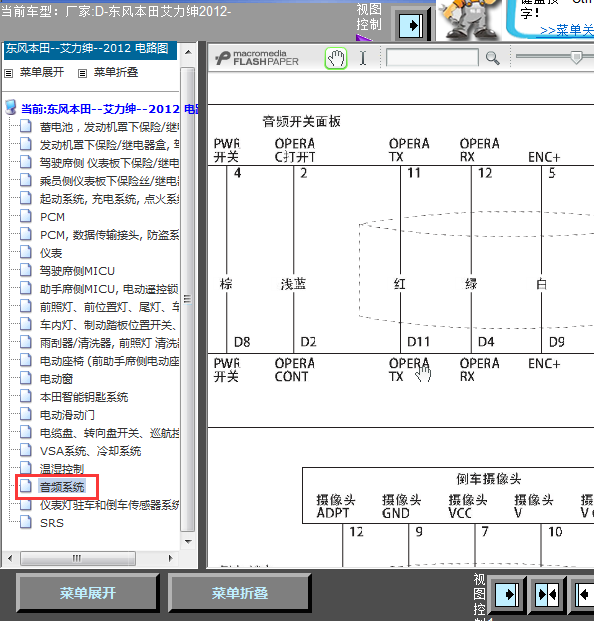
Task: Select the current root node 东风本田--艾力绅--2012
Action: (110, 109)
